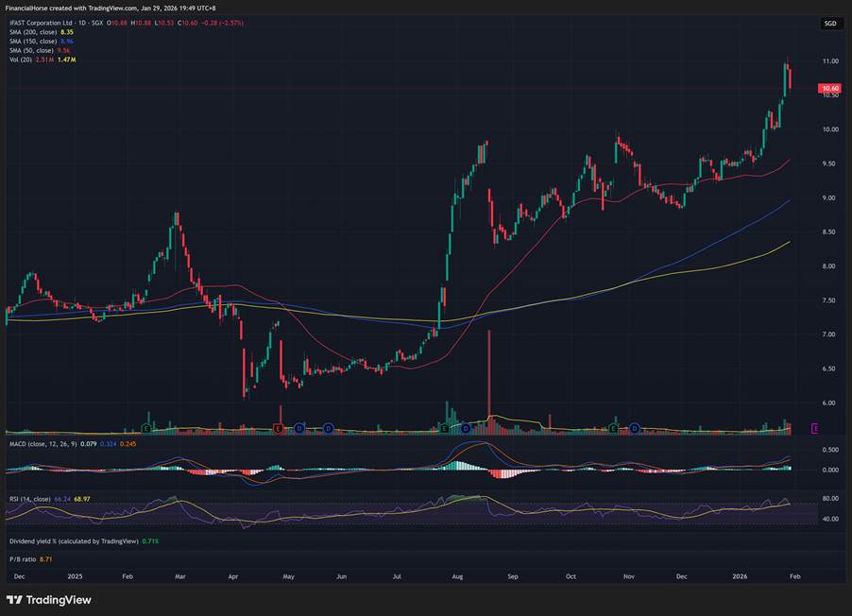The image size is (852, 616).
Task: Select the SMA (50, close) indicator legend
Action: point(31,50)
